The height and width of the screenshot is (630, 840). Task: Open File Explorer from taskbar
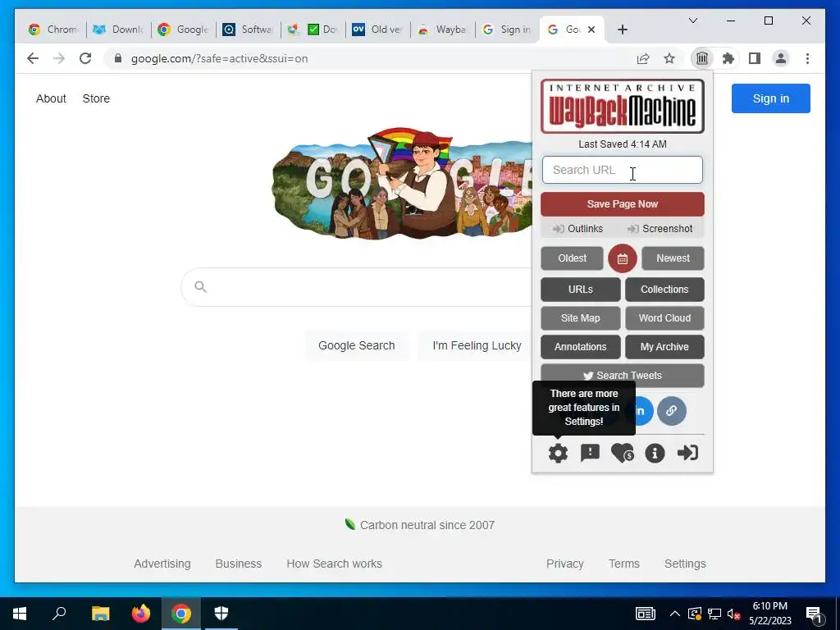tap(100, 614)
